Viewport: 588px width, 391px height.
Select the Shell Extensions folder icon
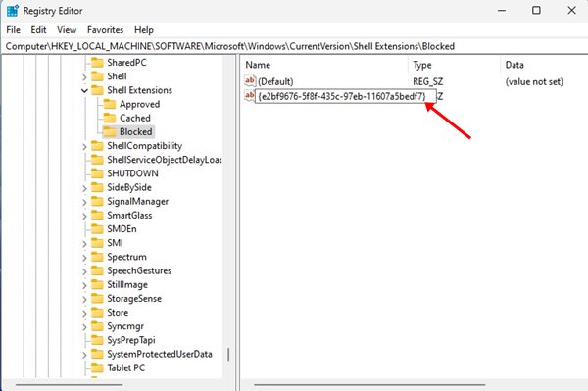(97, 90)
